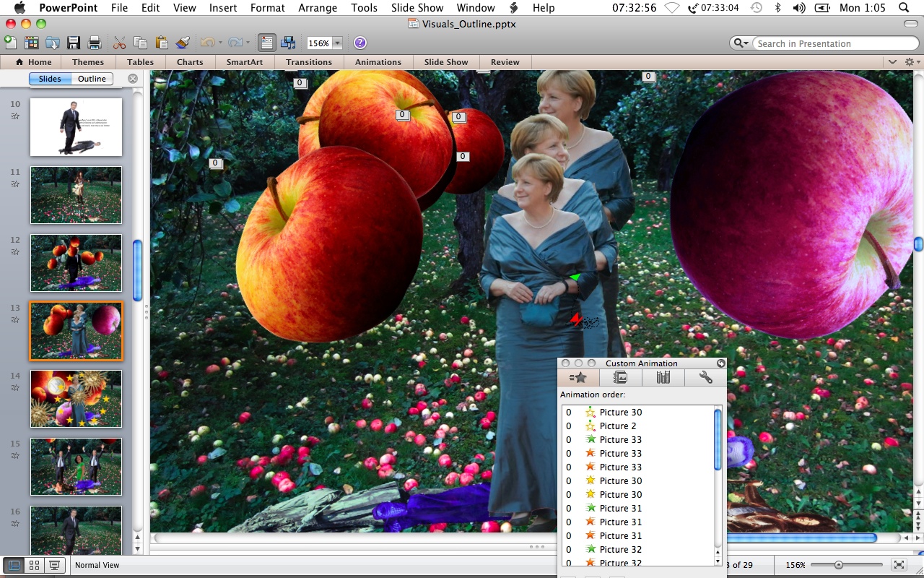The image size is (924, 578).
Task: Open the zoom percentage dropdown
Action: [337, 43]
